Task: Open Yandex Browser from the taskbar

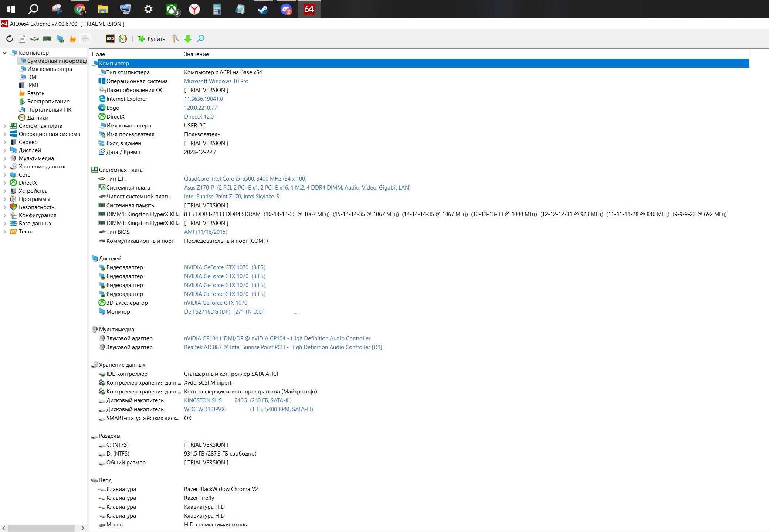Action: [x=194, y=9]
